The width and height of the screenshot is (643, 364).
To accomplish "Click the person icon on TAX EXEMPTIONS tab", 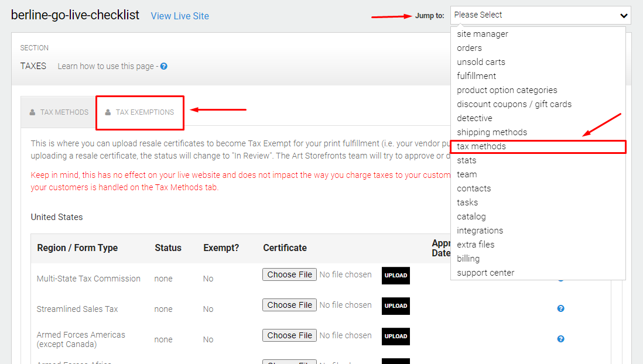I will [x=108, y=111].
